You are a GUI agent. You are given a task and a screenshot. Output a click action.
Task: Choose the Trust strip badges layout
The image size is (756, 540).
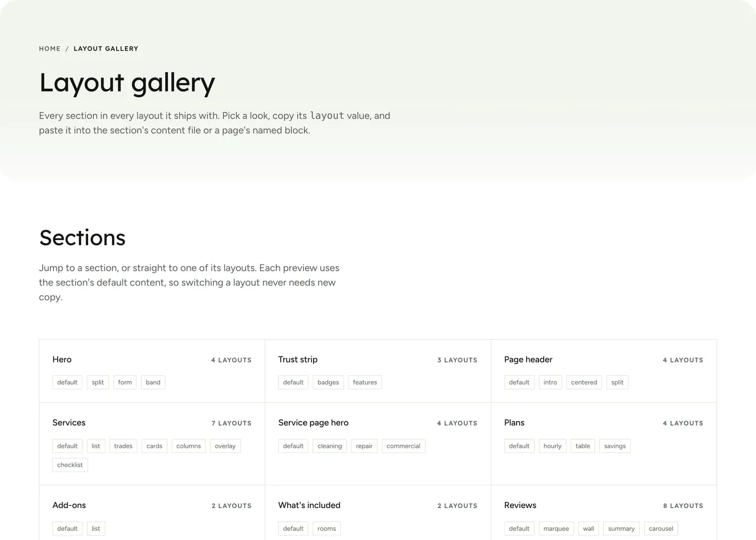tap(328, 382)
